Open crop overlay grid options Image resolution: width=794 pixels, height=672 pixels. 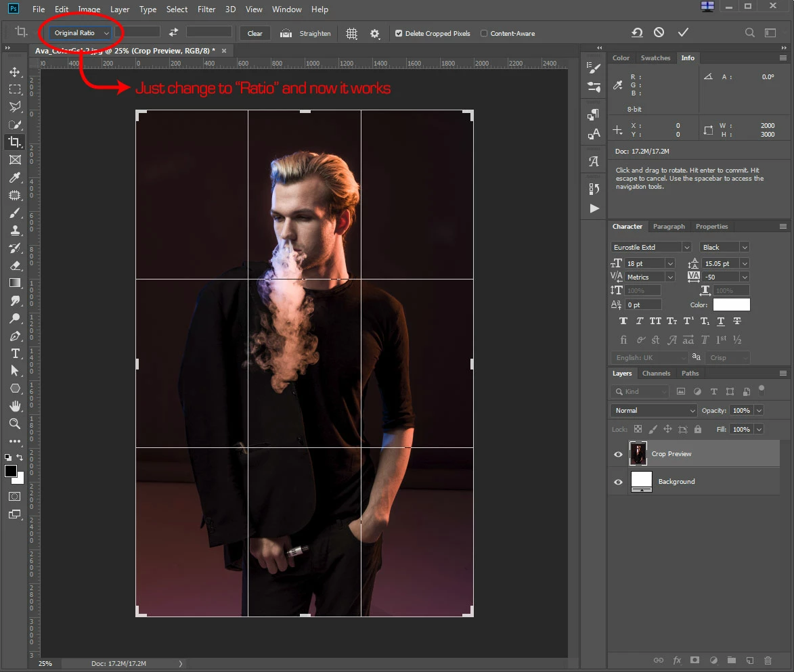point(351,33)
